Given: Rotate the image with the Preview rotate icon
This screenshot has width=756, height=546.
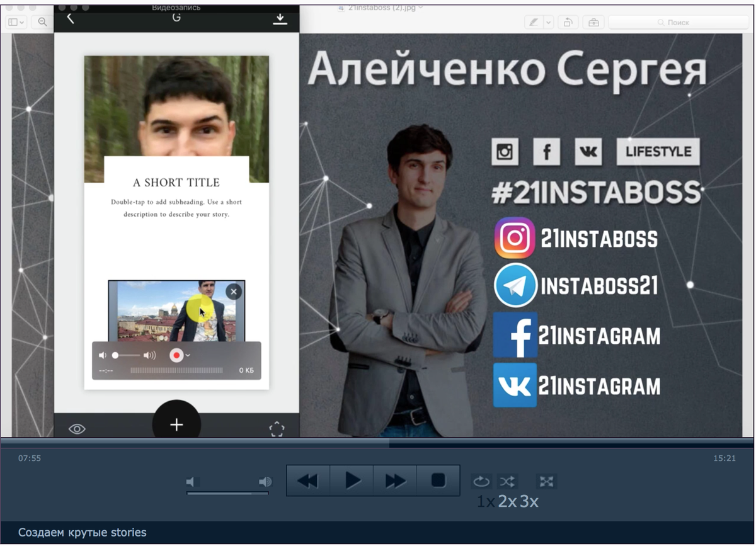Looking at the screenshot, I should click(568, 22).
